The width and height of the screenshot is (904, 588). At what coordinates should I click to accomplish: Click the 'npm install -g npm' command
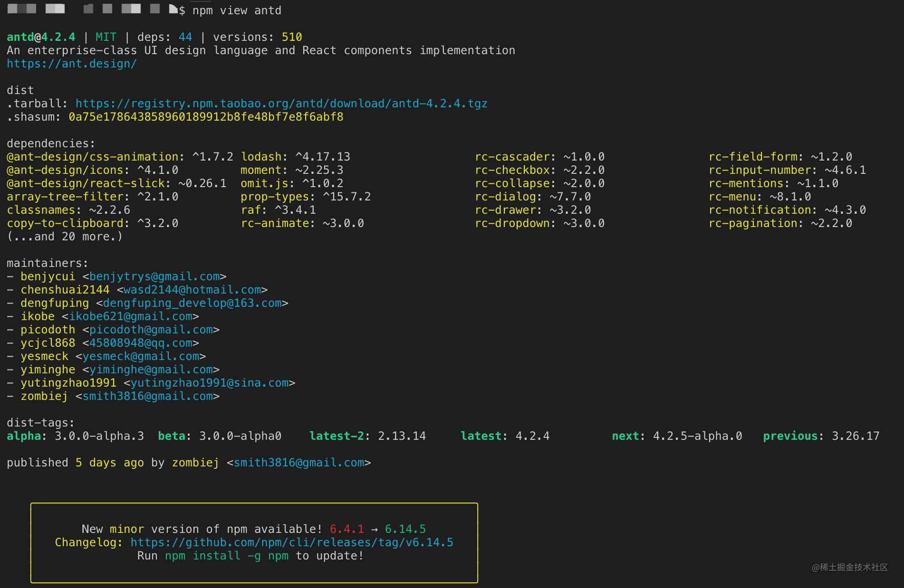[x=227, y=556]
